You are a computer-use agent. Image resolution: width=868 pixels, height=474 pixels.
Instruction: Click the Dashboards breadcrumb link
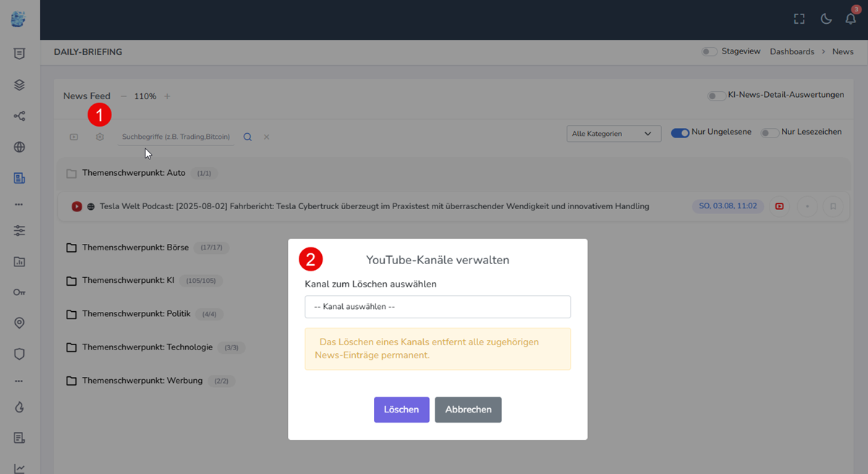tap(791, 52)
